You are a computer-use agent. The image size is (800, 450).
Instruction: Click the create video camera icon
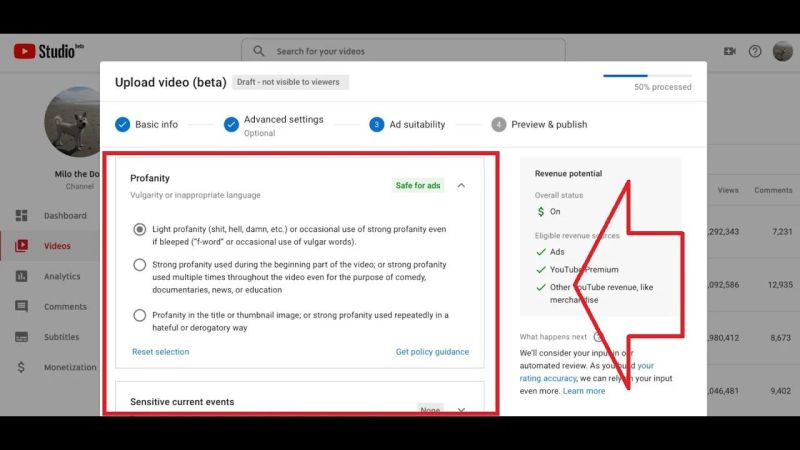click(730, 51)
